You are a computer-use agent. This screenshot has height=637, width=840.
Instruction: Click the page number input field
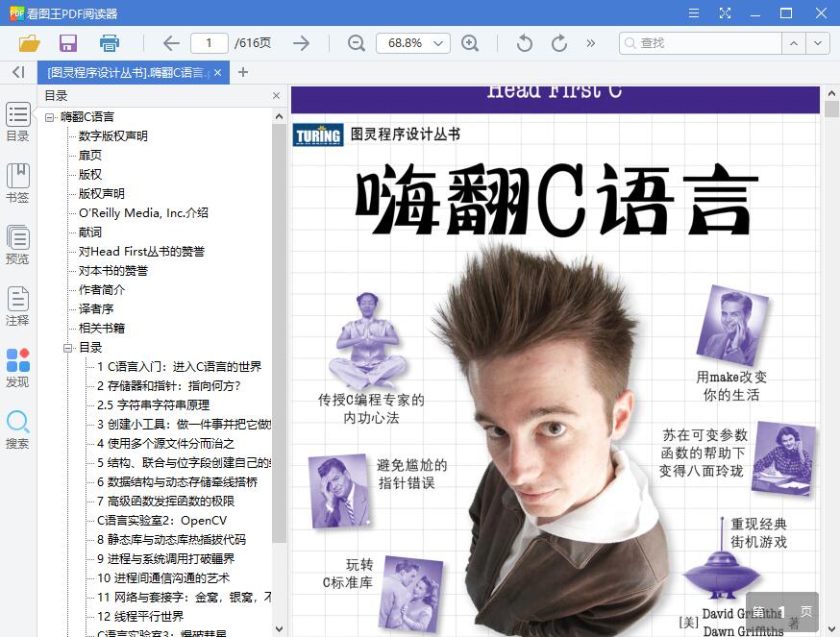coord(210,43)
